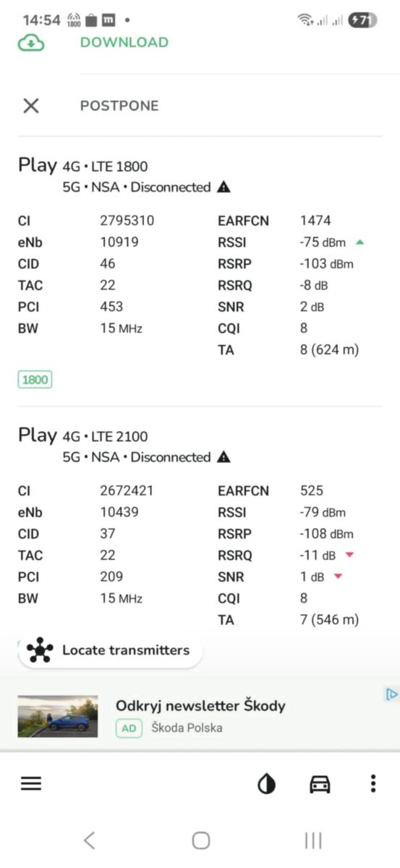This screenshot has height=868, width=400.
Task: Tap the cloud download icon
Action: (31, 43)
